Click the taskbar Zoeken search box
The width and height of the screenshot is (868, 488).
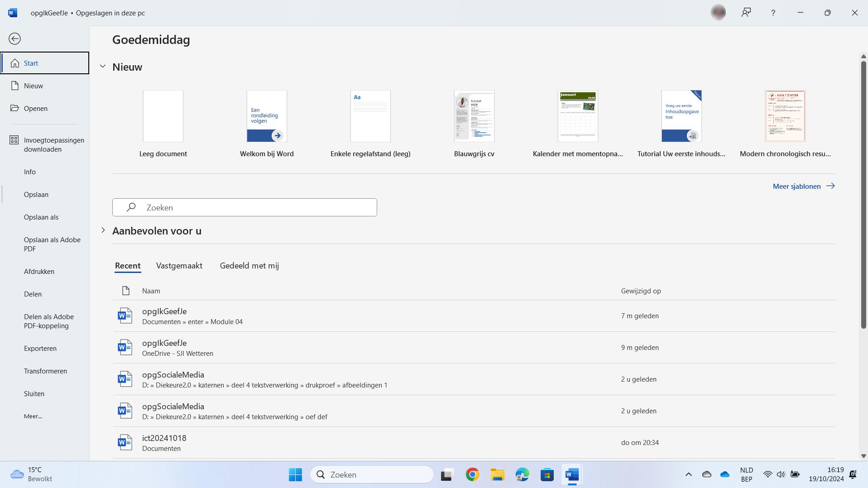coord(372,475)
